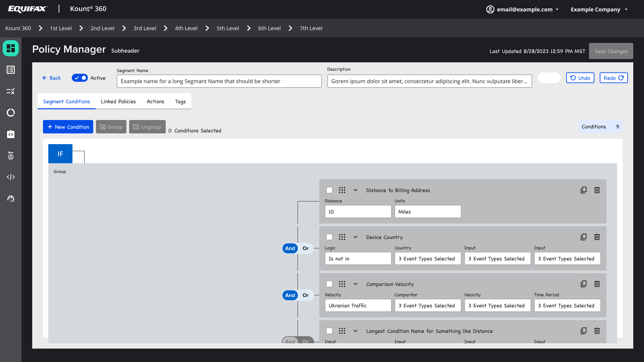Open the dashboard icon in sidebar
The width and height of the screenshot is (644, 362).
click(11, 48)
